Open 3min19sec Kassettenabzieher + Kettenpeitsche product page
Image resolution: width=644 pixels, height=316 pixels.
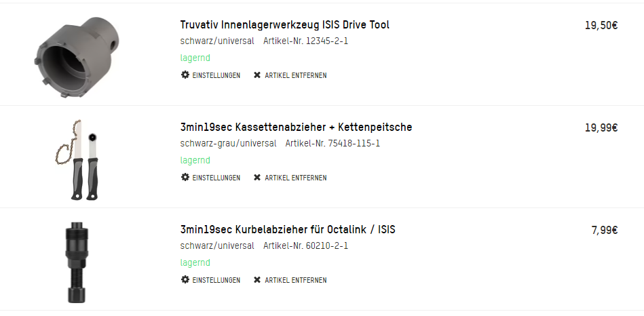[x=296, y=127]
